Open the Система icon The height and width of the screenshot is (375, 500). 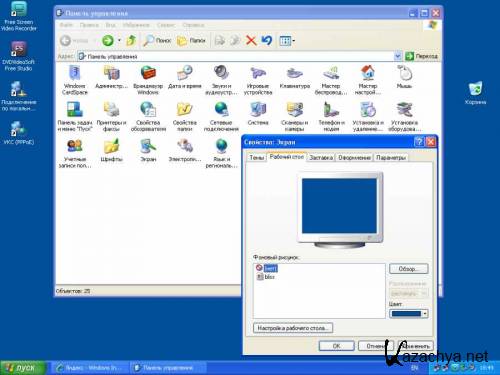click(x=258, y=114)
